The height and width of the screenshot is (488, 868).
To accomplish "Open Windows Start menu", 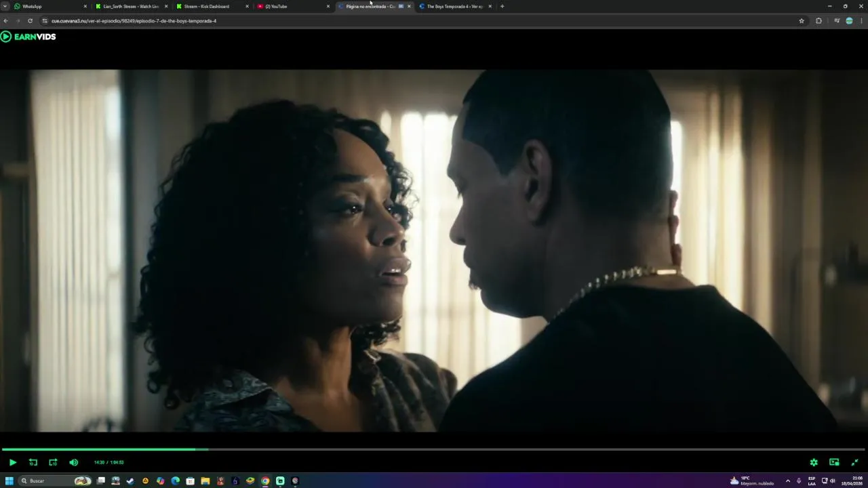I will coord(9,481).
